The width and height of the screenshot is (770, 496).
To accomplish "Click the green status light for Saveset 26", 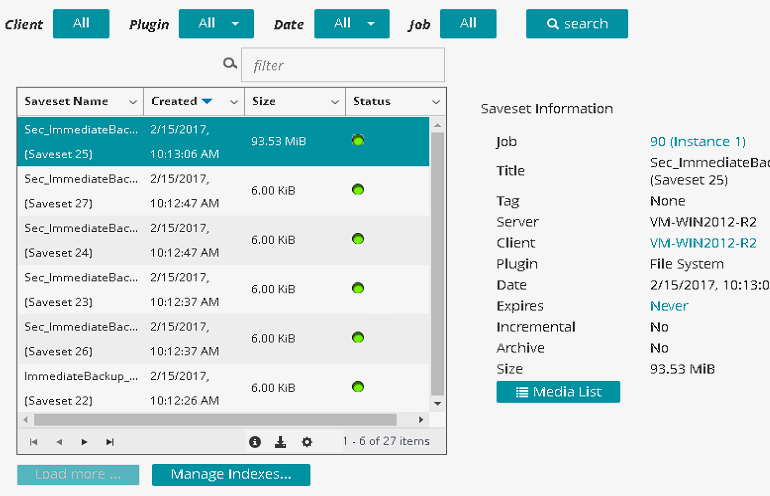I will (358, 338).
